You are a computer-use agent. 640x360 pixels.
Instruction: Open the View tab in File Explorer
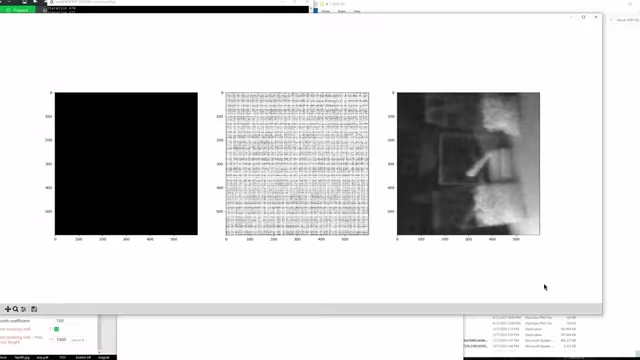[357, 11]
